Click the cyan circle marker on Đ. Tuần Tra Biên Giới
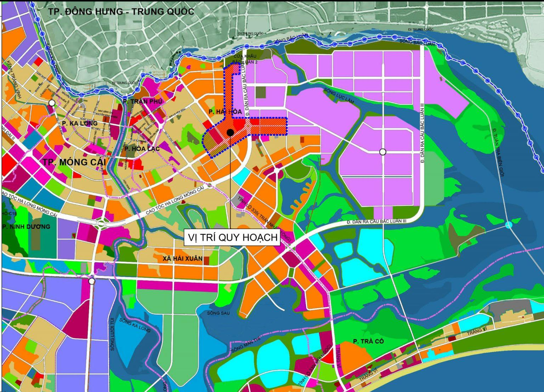Image resolution: width=544 pixels, height=392 pixels. [509, 225]
